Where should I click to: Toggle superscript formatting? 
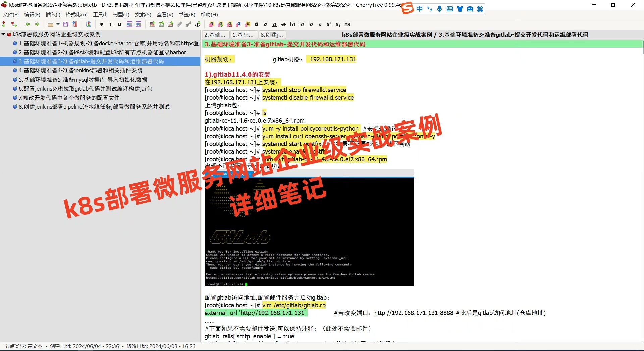click(329, 24)
